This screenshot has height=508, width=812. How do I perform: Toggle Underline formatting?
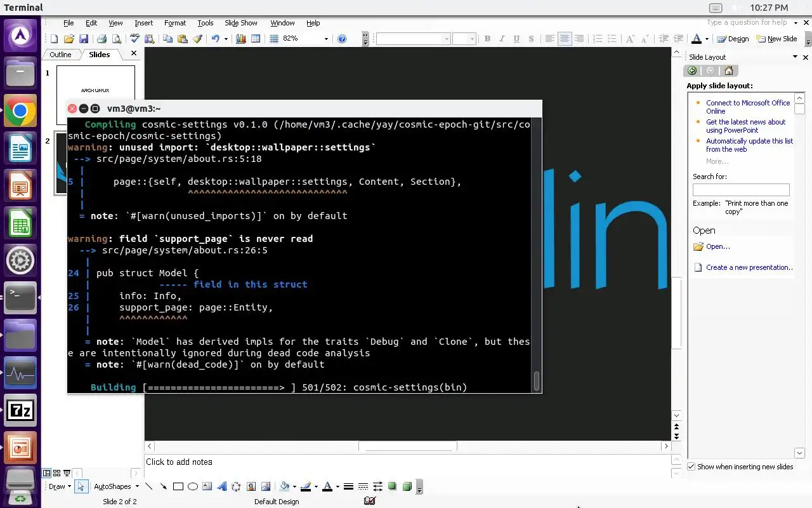516,39
